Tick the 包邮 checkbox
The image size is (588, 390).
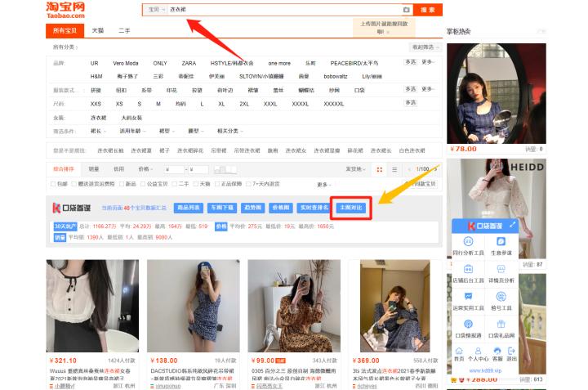[53, 184]
